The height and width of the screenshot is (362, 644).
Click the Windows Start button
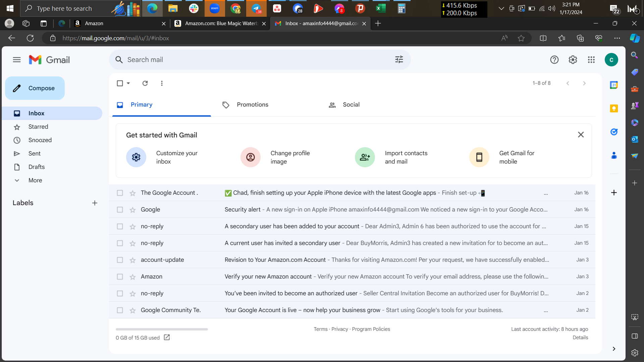pyautogui.click(x=10, y=8)
